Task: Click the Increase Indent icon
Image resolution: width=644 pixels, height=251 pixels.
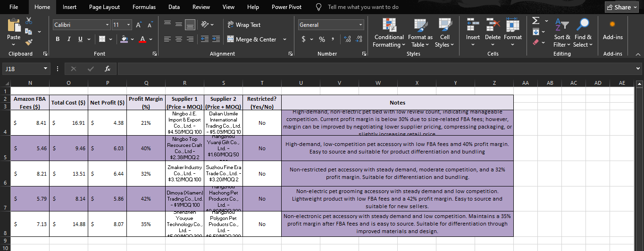Action: pyautogui.click(x=216, y=40)
